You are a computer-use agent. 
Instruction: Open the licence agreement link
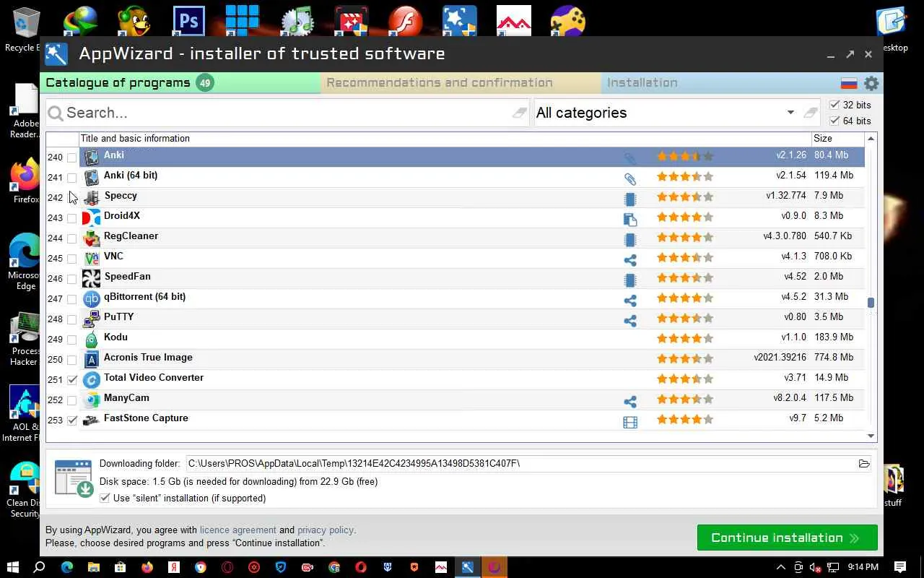[238, 530]
